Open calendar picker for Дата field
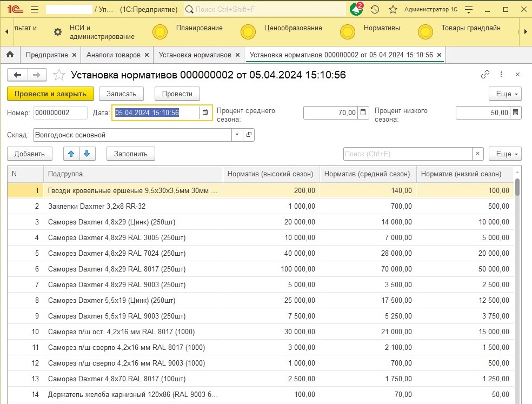The width and height of the screenshot is (532, 404). tap(205, 112)
